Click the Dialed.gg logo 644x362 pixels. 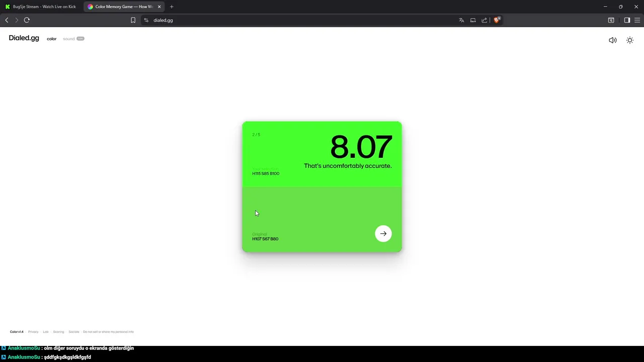[24, 38]
